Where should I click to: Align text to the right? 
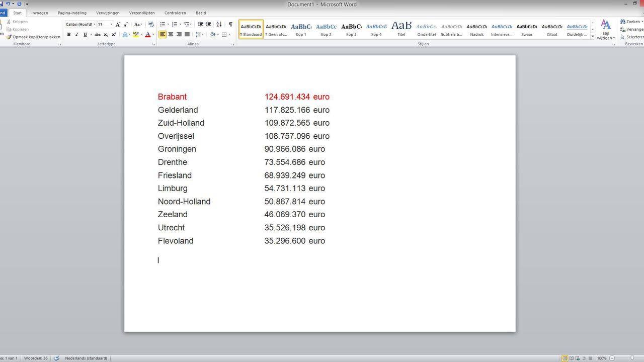coord(179,35)
